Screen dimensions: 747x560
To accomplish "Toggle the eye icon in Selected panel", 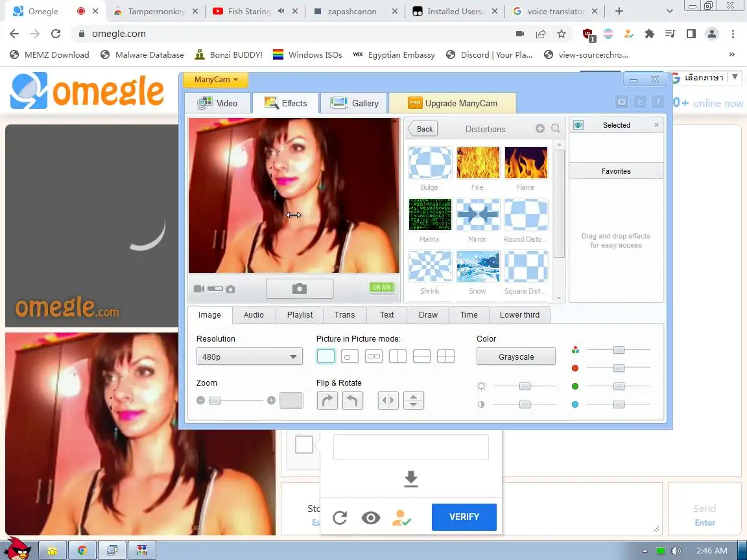I will click(578, 124).
